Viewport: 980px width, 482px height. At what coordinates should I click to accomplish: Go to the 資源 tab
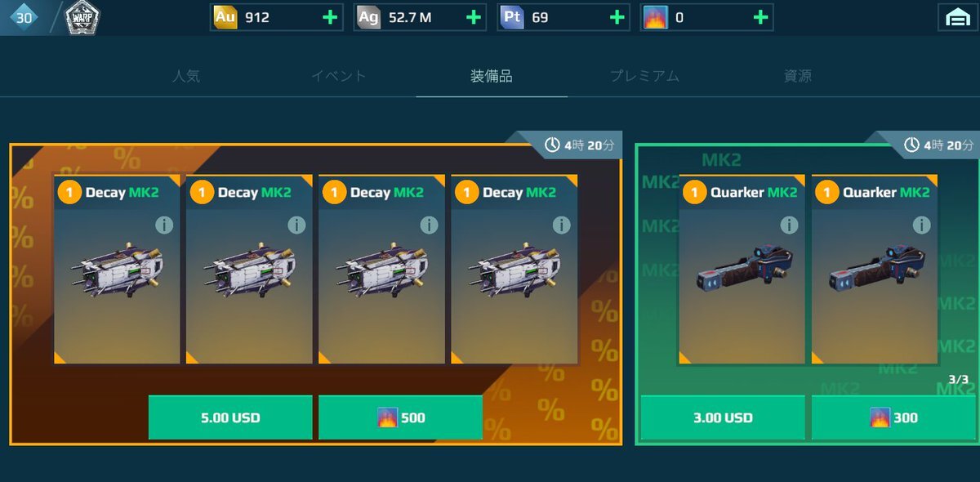(x=797, y=76)
